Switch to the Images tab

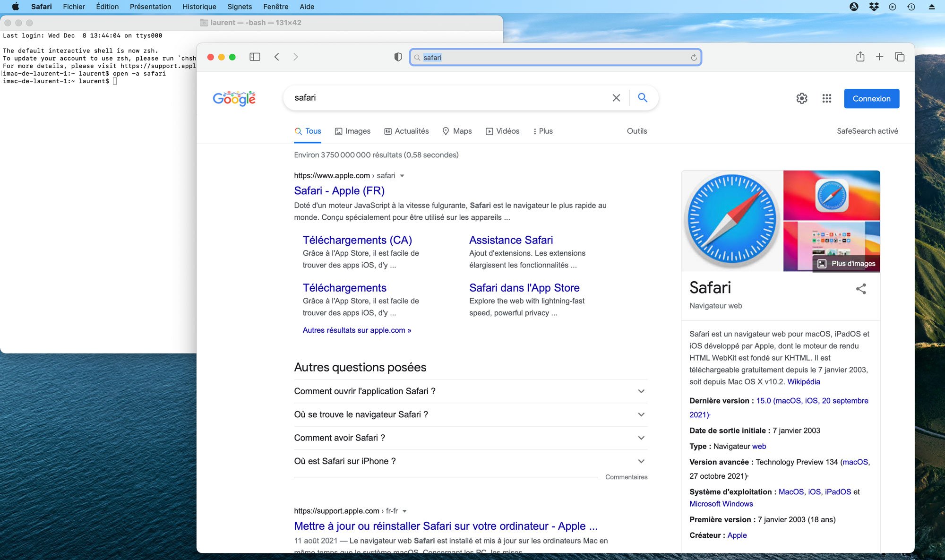pyautogui.click(x=352, y=131)
